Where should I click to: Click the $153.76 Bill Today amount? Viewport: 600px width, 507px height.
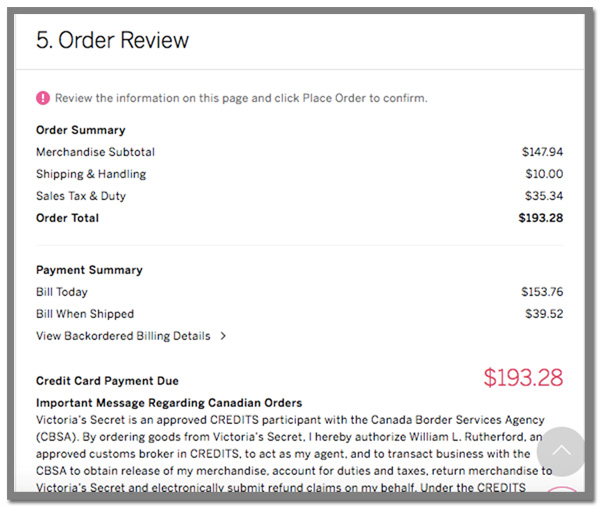542,292
